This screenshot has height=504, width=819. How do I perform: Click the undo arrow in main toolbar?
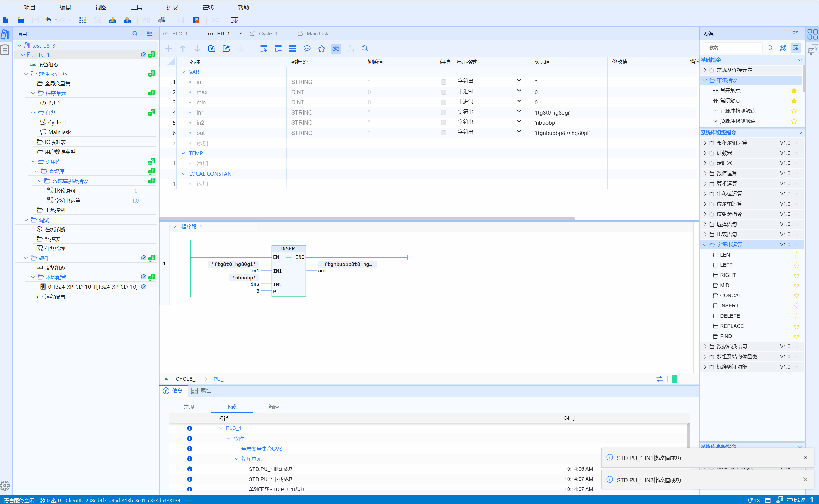pos(49,20)
